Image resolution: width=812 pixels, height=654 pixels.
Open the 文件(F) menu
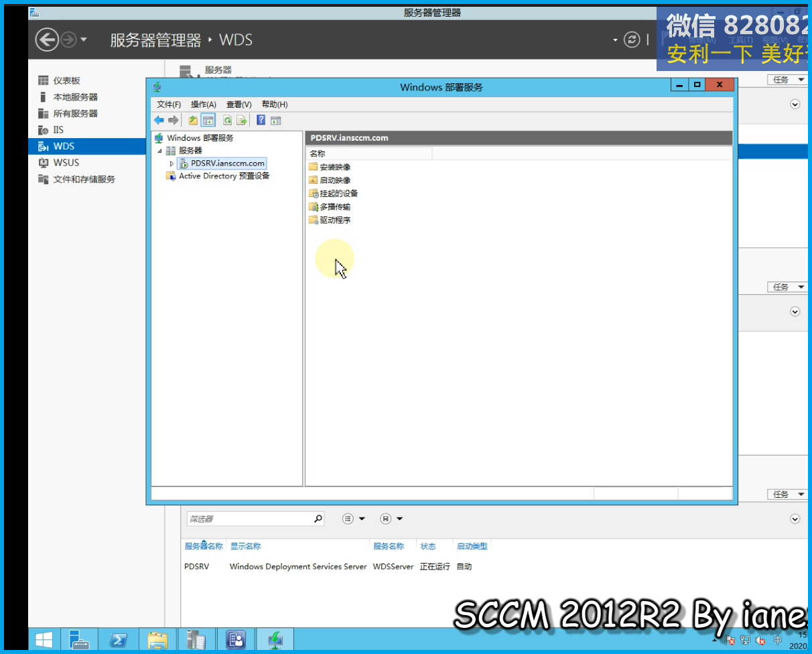[x=169, y=105]
